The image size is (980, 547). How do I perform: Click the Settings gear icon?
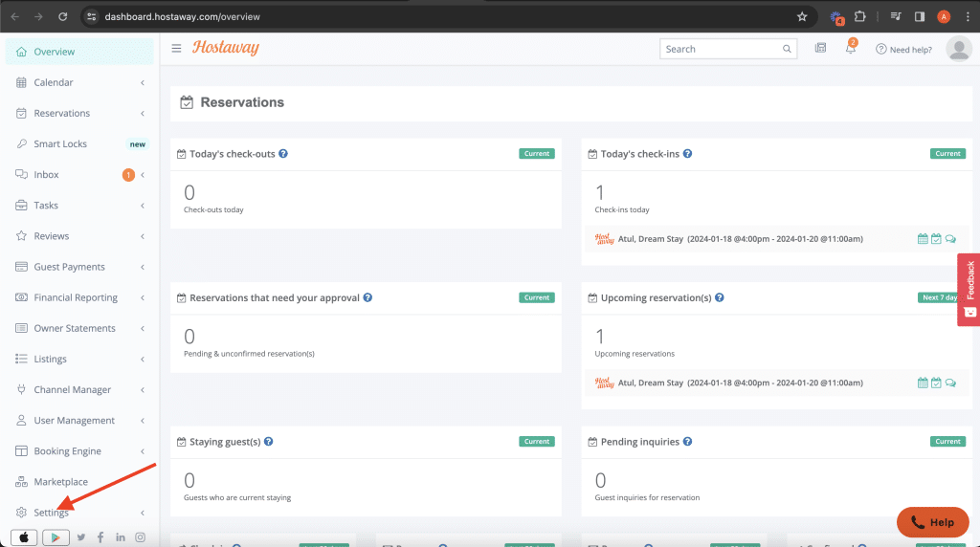point(21,512)
